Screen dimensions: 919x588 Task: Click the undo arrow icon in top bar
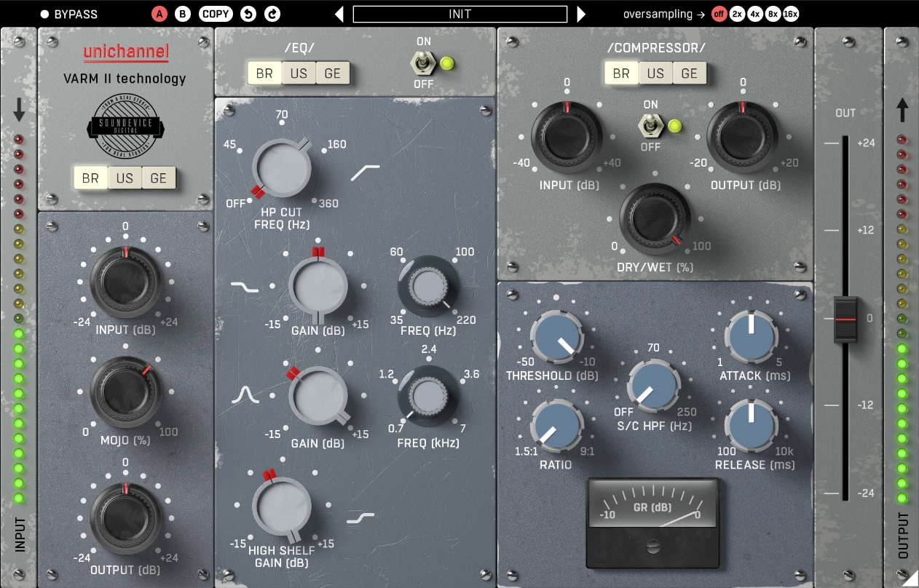click(x=248, y=14)
